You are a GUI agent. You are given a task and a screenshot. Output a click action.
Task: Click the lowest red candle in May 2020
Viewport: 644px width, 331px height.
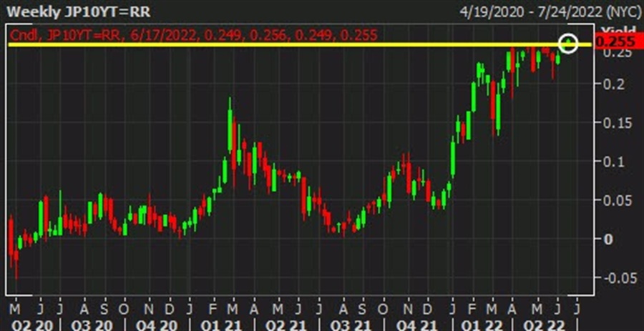[16, 265]
